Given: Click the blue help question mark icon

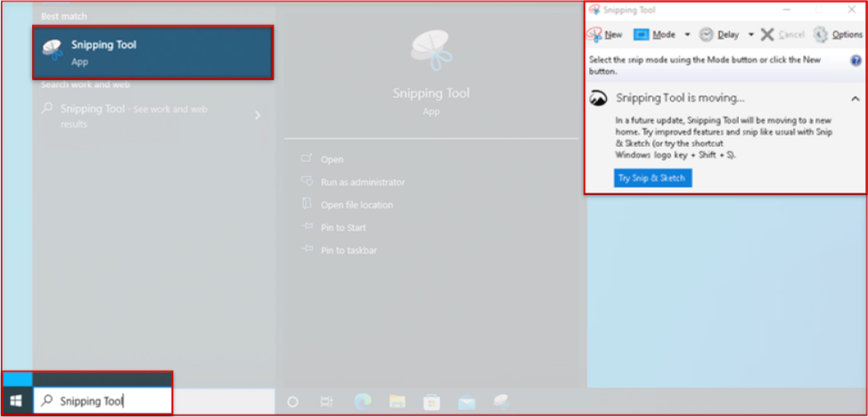Looking at the screenshot, I should coord(856,61).
